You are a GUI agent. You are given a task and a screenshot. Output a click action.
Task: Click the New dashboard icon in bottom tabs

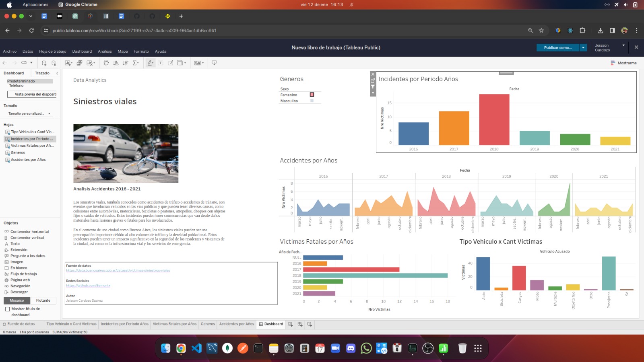coord(300,324)
